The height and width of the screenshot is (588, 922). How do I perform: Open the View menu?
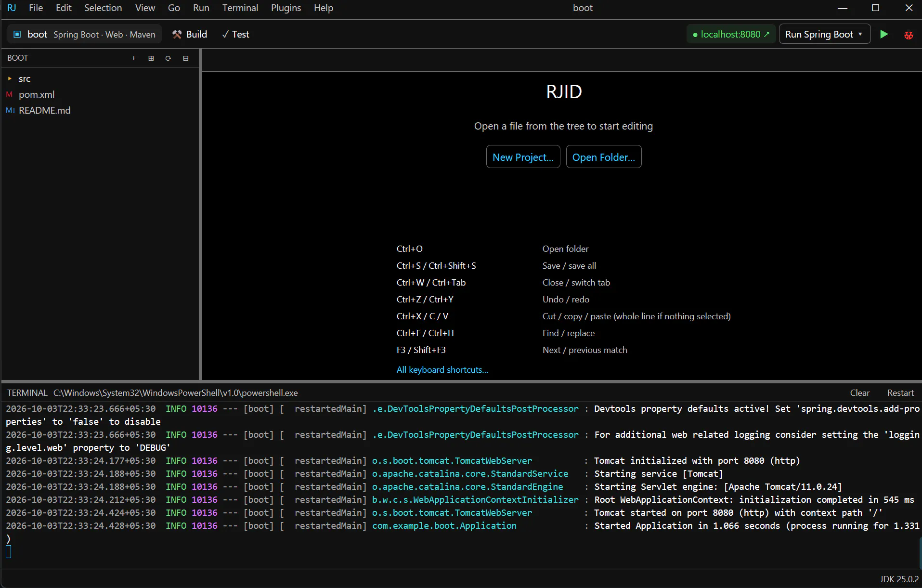(145, 8)
